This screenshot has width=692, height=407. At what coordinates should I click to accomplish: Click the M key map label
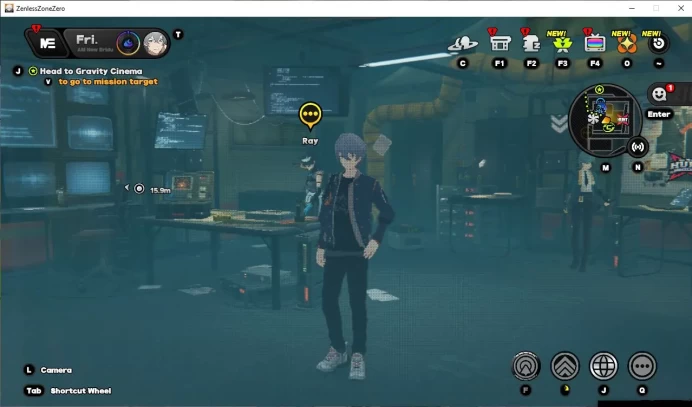(x=606, y=168)
